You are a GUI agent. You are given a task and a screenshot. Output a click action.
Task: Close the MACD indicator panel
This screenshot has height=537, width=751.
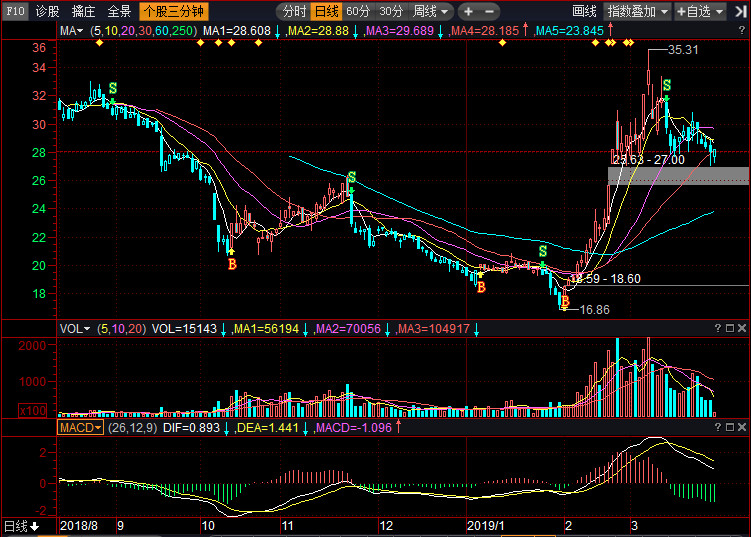coord(742,427)
